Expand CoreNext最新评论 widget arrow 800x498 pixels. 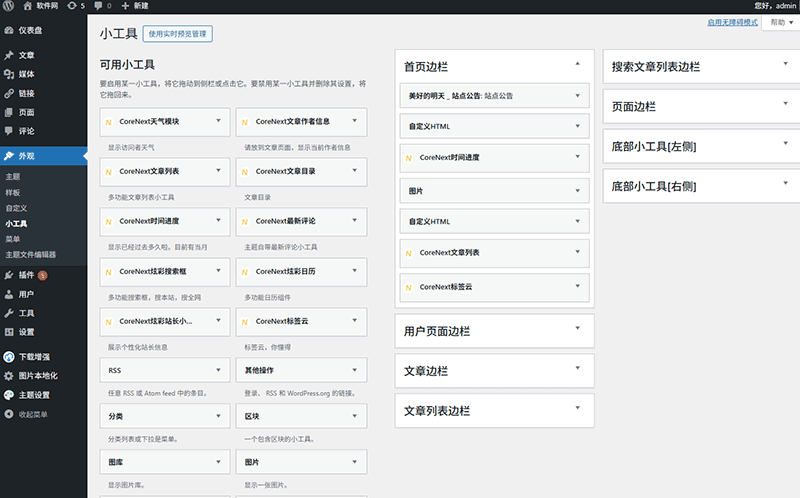point(355,220)
